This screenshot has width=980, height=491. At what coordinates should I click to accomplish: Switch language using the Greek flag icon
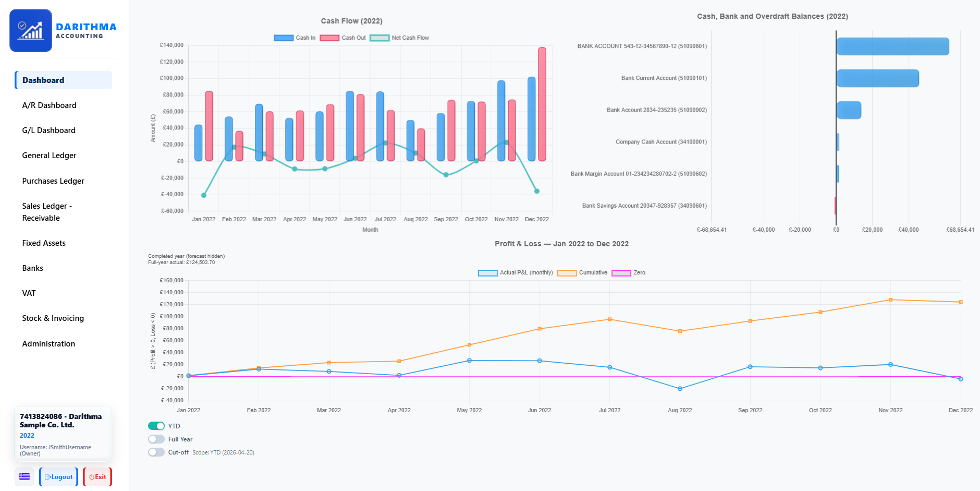[24, 477]
